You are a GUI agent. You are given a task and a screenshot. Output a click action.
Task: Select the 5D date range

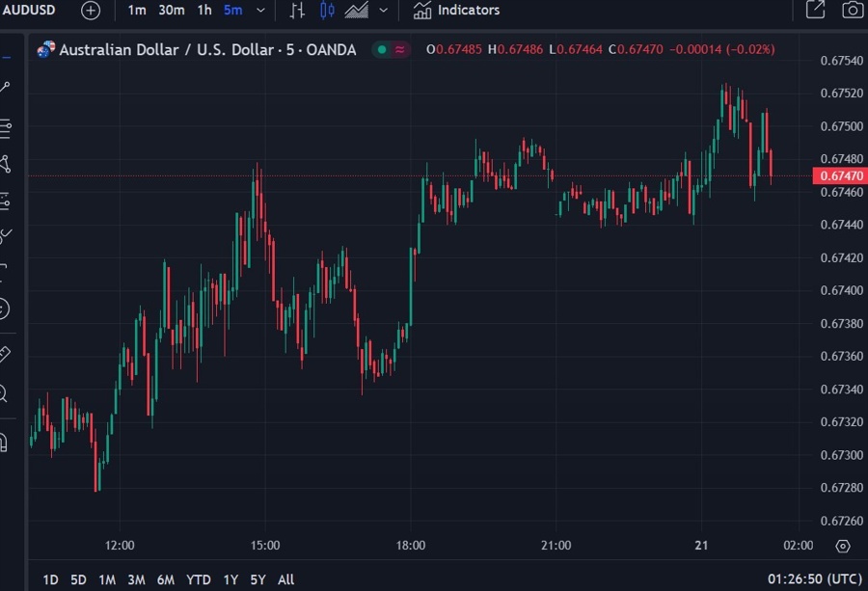(78, 579)
